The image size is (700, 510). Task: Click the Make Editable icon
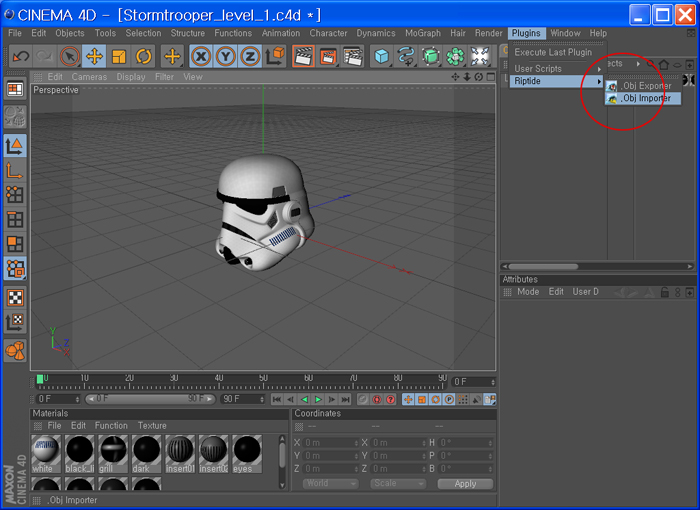coord(15,116)
